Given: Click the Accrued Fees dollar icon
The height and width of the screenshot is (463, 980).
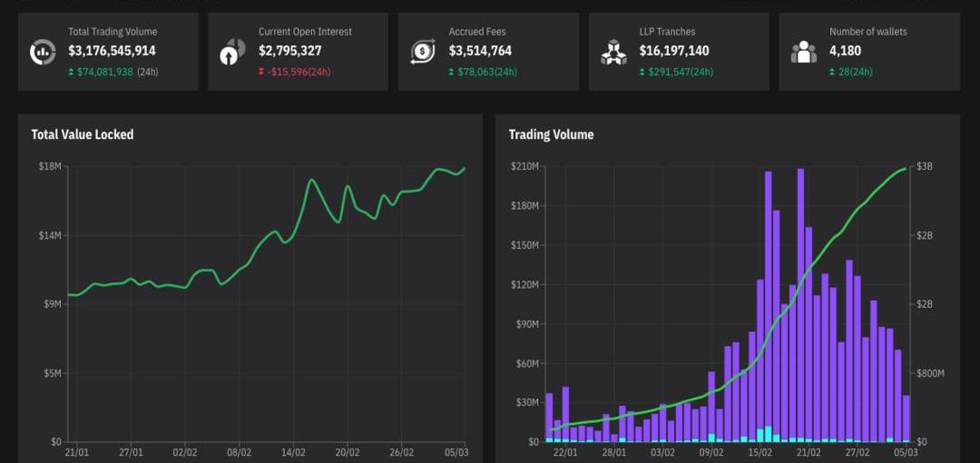Looking at the screenshot, I should [423, 53].
